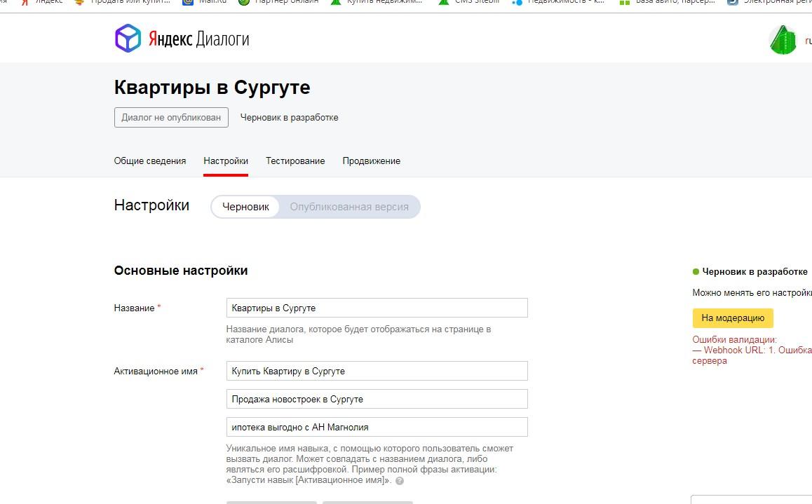
Task: Open the Продвижение tab
Action: coord(372,161)
